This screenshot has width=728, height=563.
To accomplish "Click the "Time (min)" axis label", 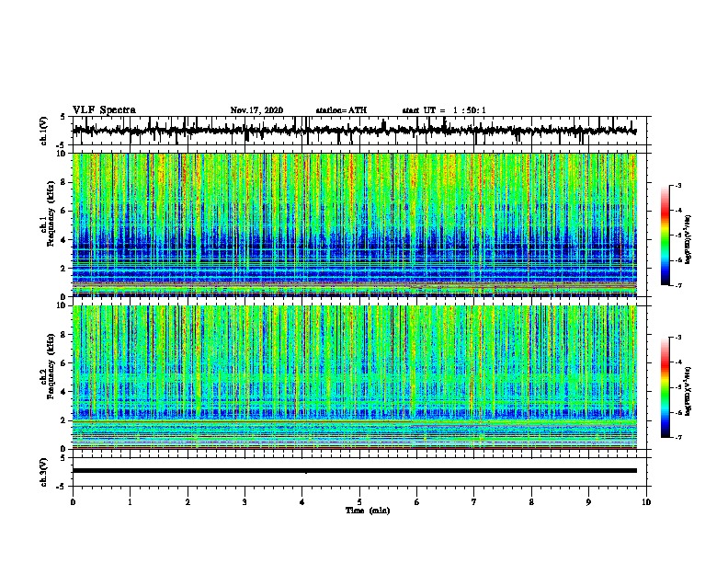I will pyautogui.click(x=368, y=511).
